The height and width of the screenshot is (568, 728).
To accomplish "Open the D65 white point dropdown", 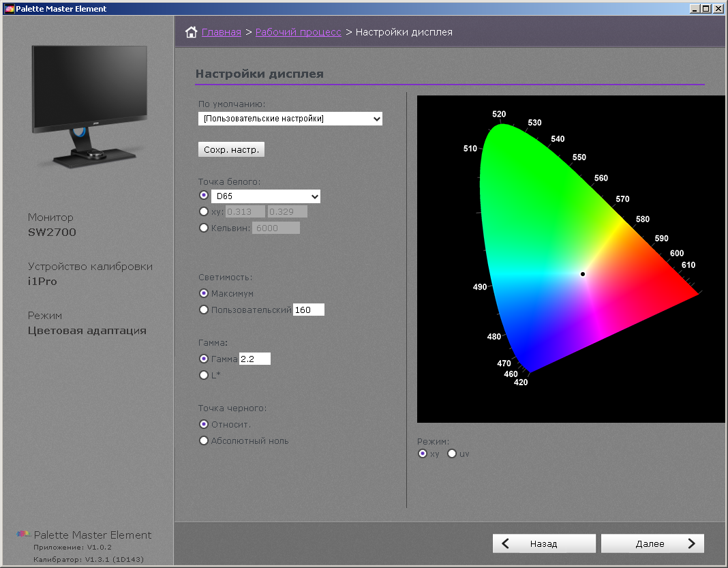I will 265,196.
